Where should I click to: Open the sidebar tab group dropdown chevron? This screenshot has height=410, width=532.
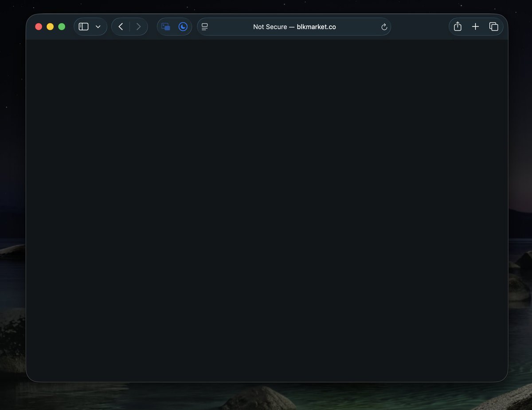coord(98,27)
